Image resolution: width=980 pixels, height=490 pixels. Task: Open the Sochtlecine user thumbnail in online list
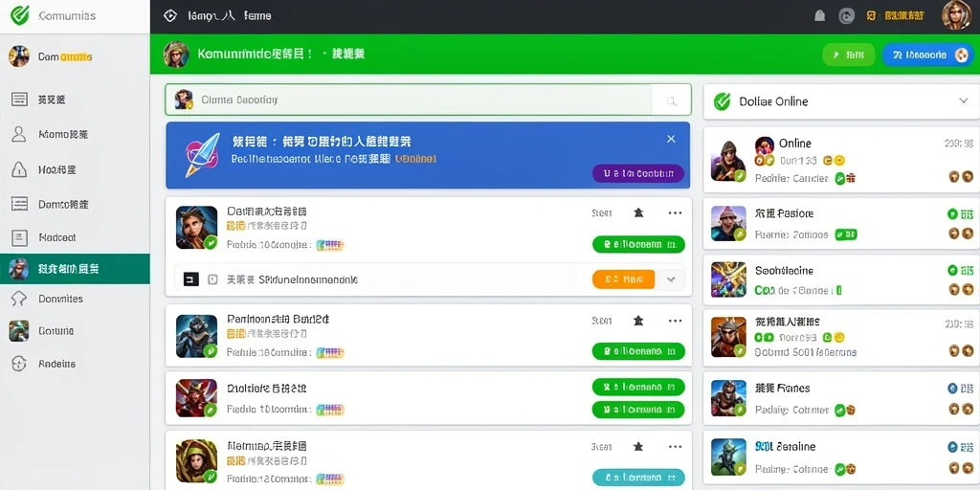pos(728,279)
